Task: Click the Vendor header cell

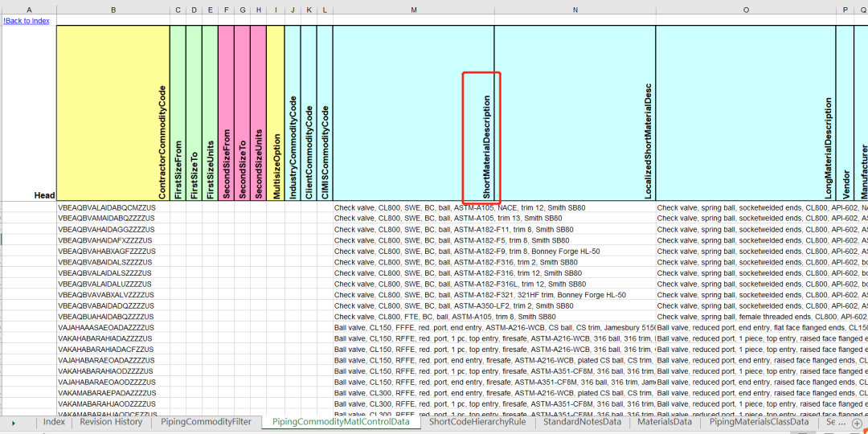Action: 845,113
